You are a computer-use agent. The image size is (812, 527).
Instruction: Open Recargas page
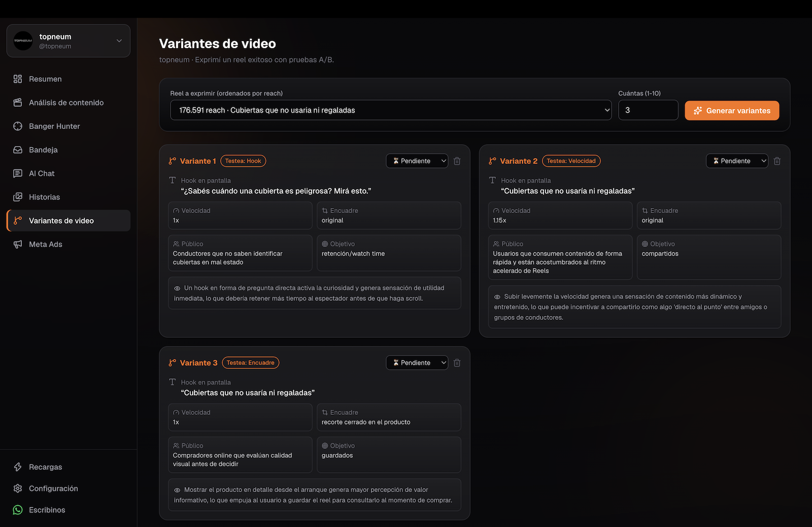tap(69, 467)
